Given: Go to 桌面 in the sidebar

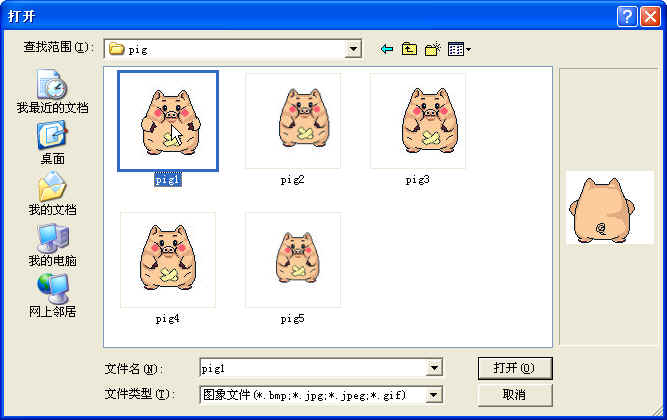Looking at the screenshot, I should (x=52, y=143).
